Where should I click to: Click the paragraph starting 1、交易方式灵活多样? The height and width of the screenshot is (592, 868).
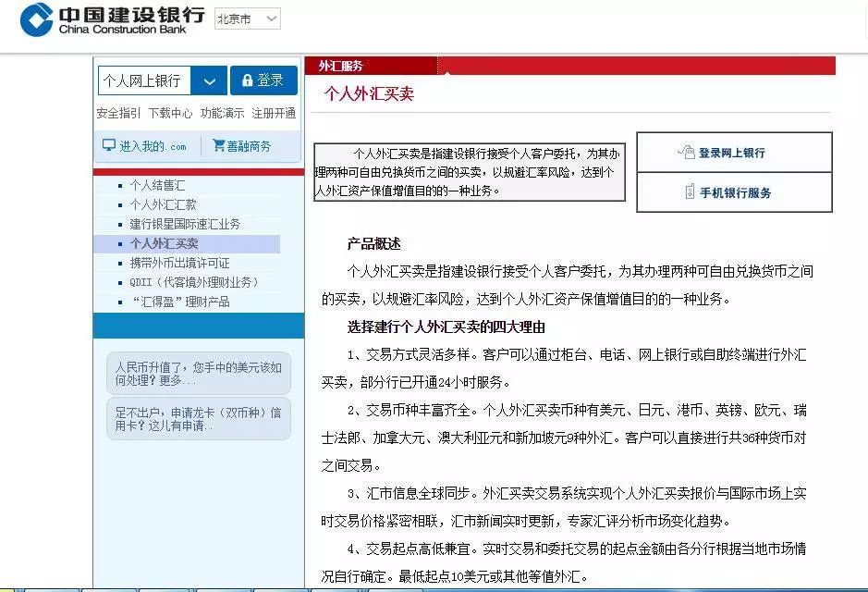[564, 368]
